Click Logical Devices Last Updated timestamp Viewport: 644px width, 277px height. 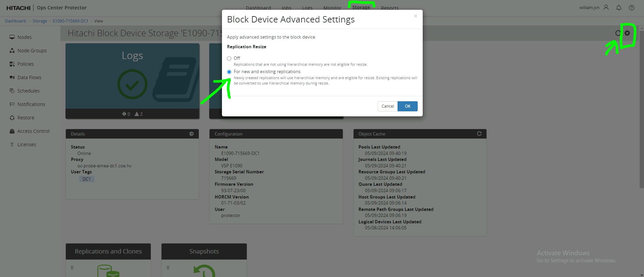[x=386, y=228]
